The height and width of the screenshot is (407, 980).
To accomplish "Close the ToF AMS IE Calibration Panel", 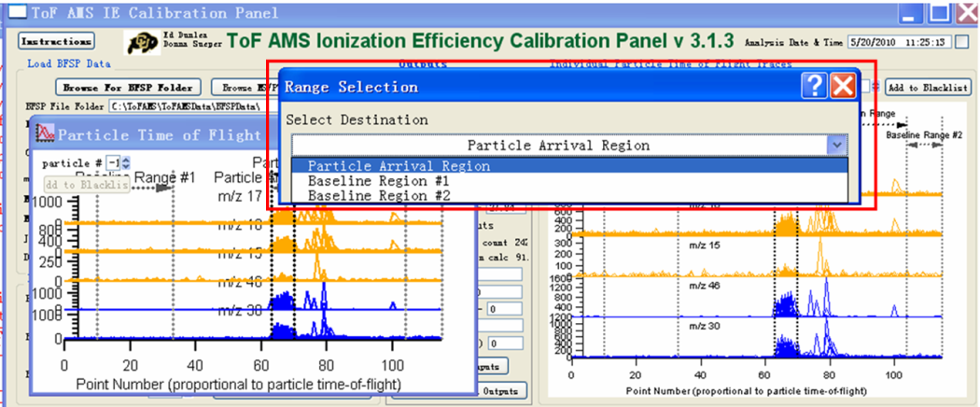I will tap(967, 11).
